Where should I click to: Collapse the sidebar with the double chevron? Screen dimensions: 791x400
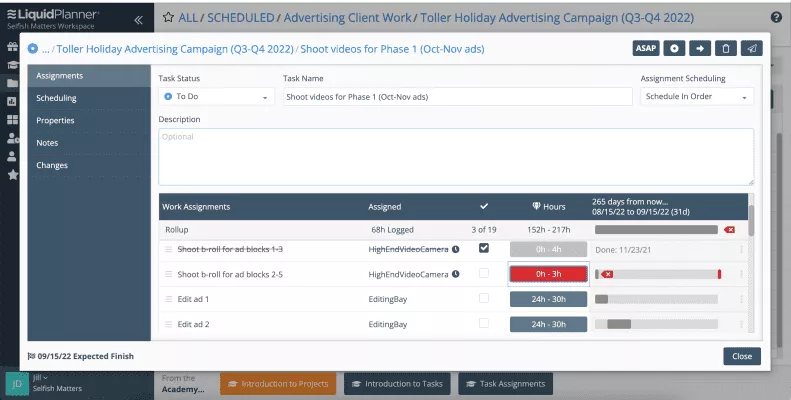(137, 19)
